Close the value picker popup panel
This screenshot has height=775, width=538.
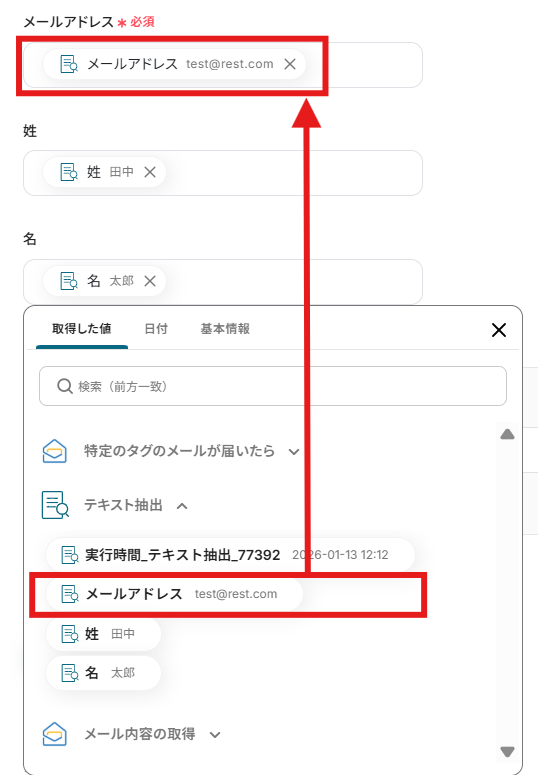point(499,330)
